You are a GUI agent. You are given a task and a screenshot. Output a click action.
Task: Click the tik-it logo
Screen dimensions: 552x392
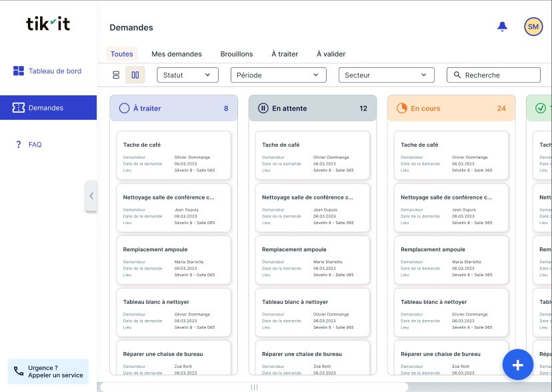pyautogui.click(x=48, y=23)
